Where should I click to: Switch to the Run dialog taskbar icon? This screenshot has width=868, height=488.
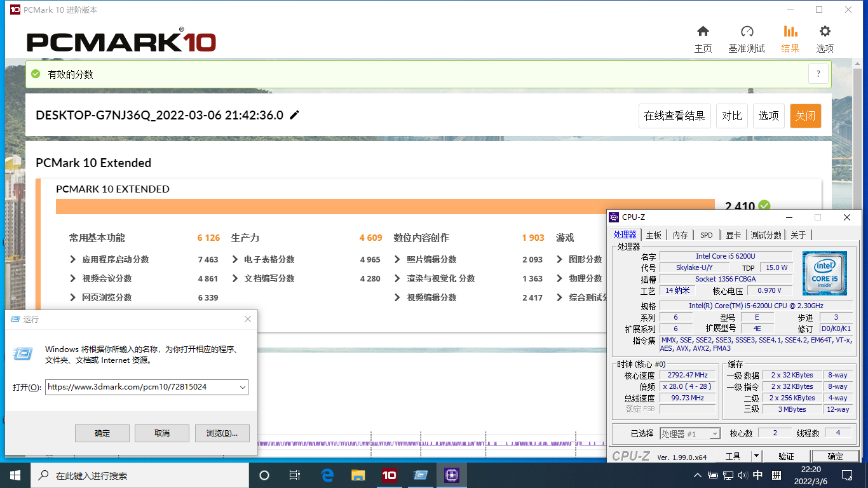420,475
